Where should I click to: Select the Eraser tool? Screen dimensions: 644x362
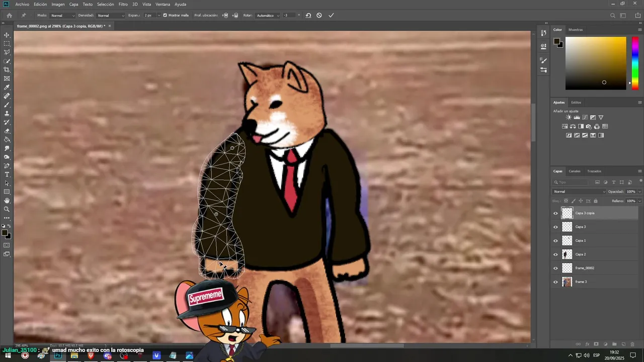point(7,131)
